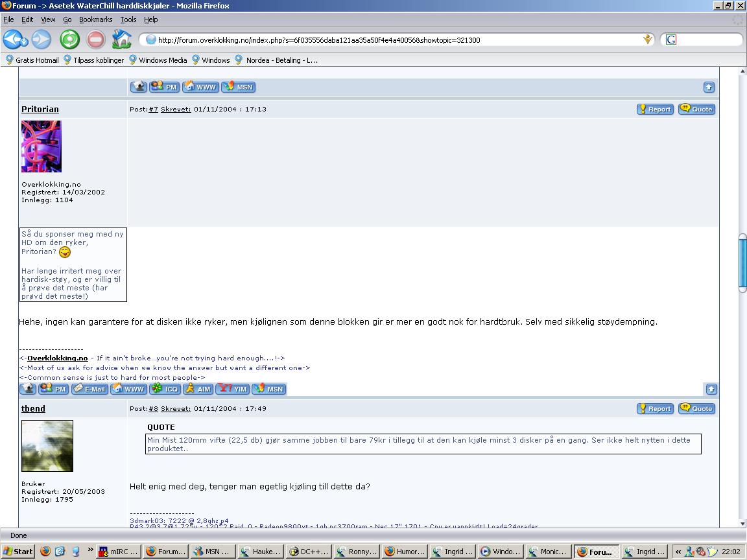Click Firefox icon in quick launch

coord(45,552)
